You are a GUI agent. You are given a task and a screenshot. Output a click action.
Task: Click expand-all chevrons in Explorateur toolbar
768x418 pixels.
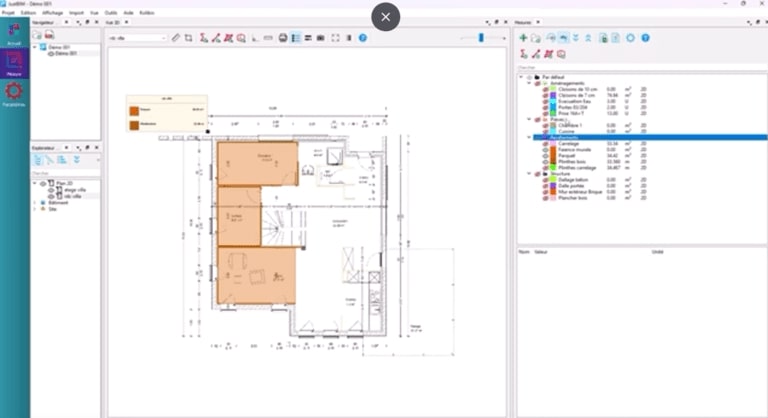click(77, 160)
